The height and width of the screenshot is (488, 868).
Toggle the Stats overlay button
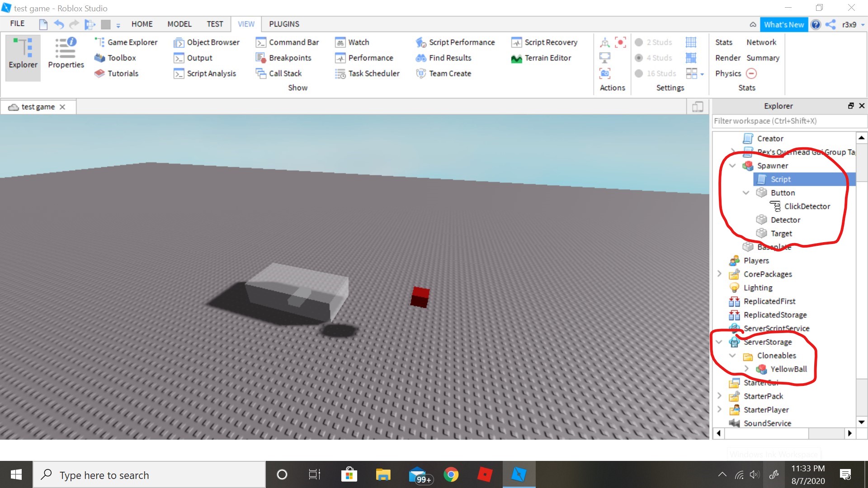724,42
